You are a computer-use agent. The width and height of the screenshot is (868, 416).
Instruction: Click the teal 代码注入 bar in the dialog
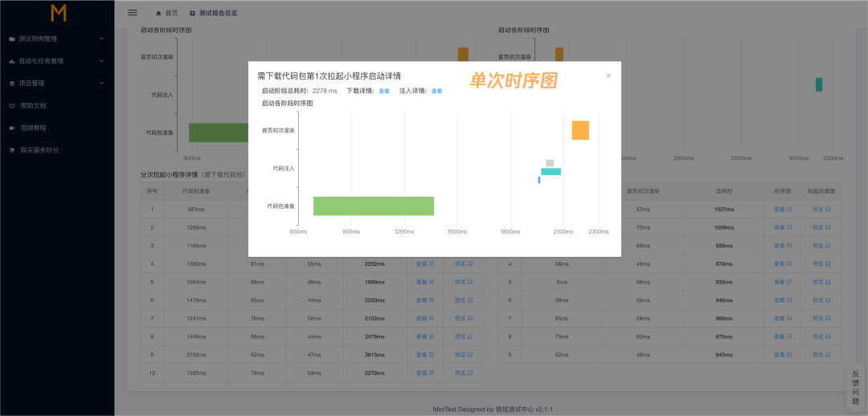coord(551,172)
